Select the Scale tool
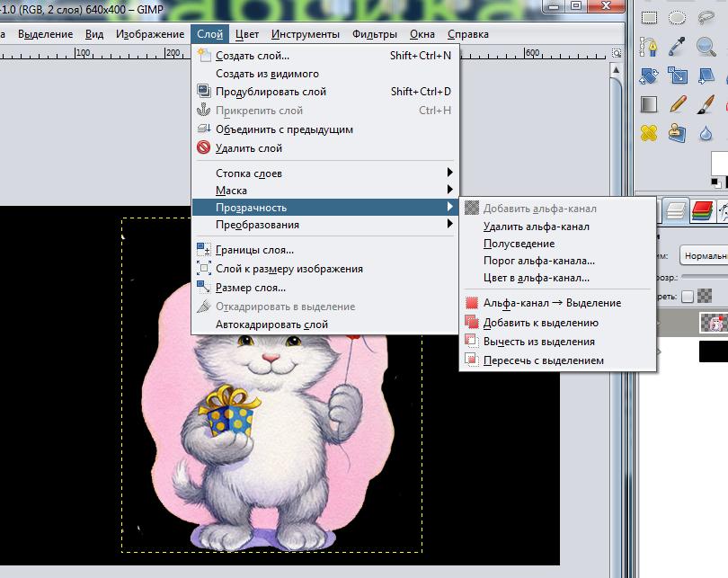 pos(677,76)
